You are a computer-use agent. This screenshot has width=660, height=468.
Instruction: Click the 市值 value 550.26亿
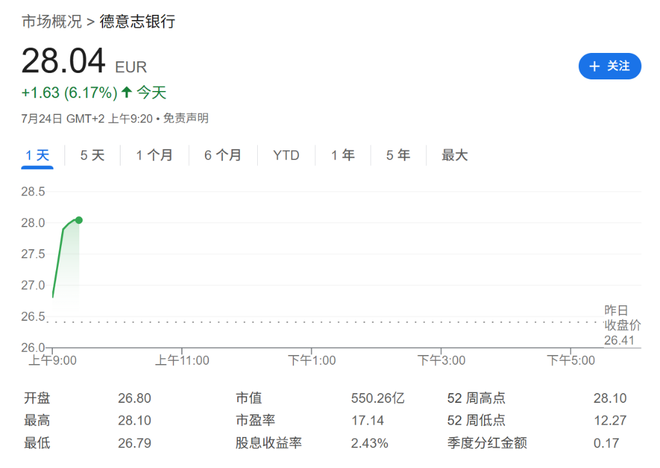pos(378,398)
